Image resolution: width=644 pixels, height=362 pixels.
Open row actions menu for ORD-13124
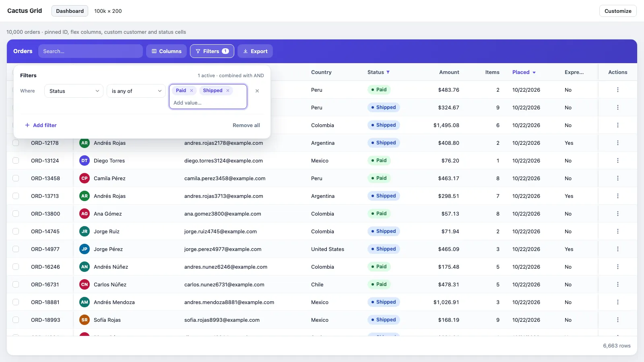tap(618, 160)
